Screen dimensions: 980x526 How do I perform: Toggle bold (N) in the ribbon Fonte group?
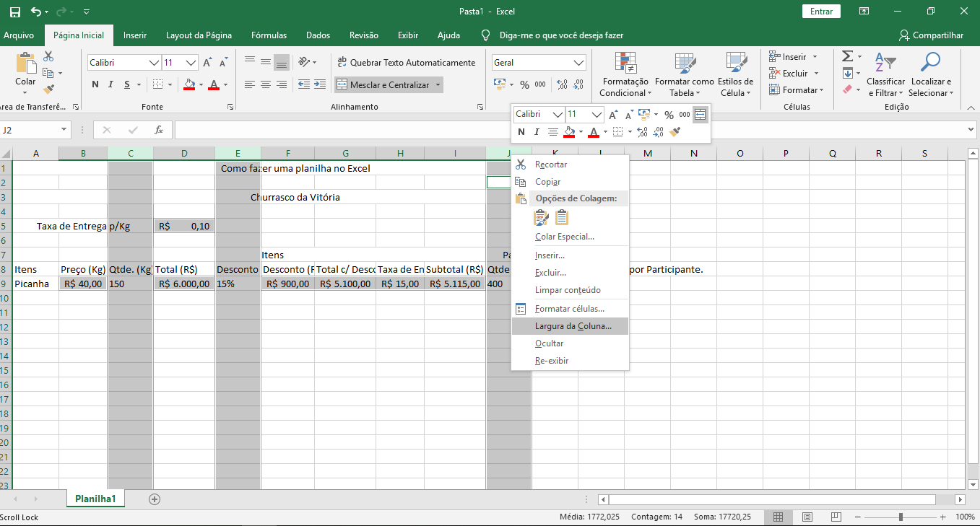[x=95, y=84]
